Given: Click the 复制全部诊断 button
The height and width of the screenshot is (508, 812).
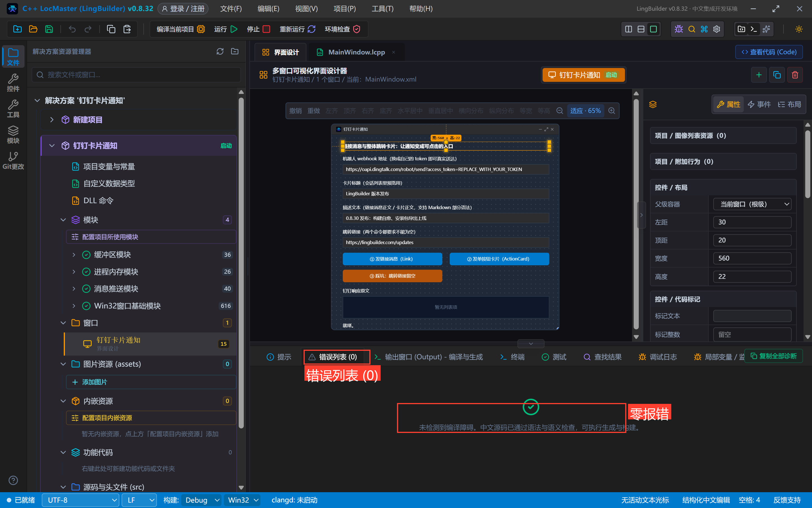Looking at the screenshot, I should [x=774, y=356].
